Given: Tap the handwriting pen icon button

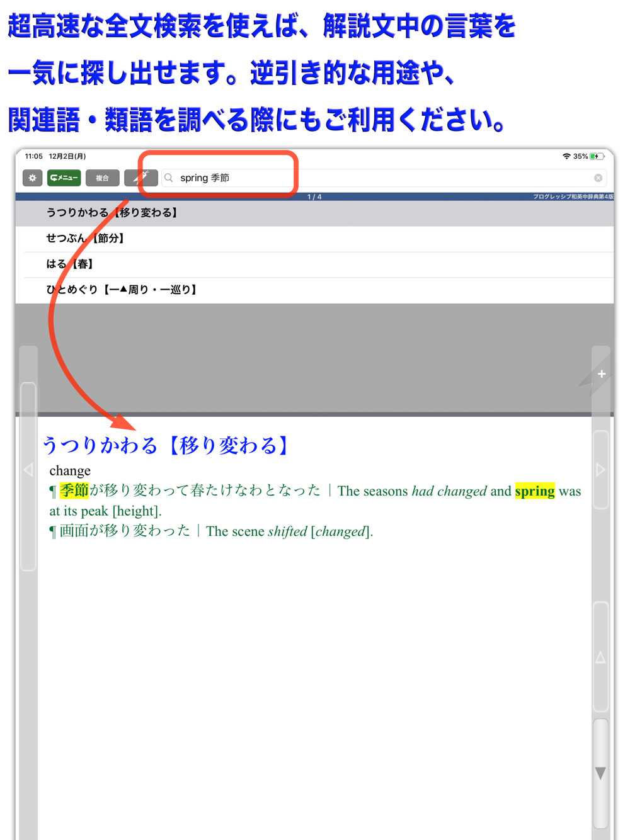Looking at the screenshot, I should 140,178.
